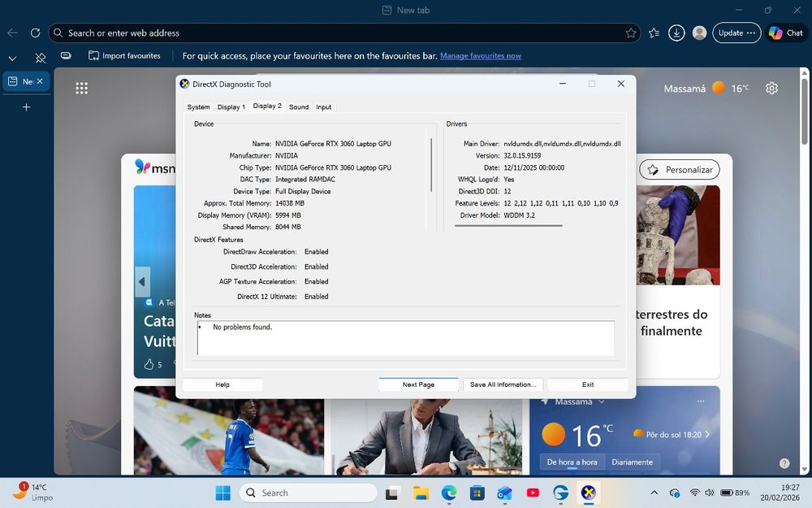This screenshot has height=508, width=812.
Task: Open the volume icon in the system tray
Action: (x=710, y=493)
